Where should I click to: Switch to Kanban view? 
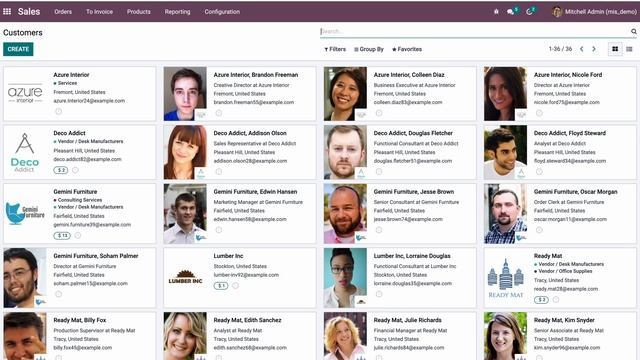[x=615, y=49]
